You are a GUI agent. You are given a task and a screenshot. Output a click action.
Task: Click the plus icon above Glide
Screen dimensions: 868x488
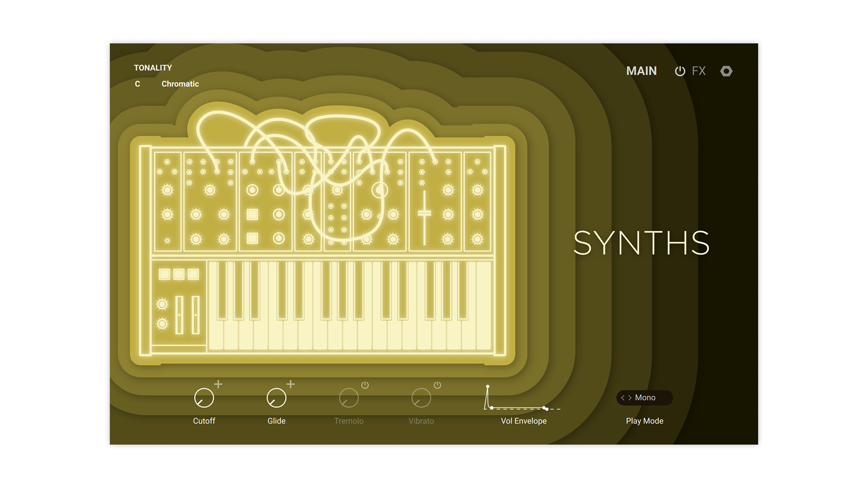(x=291, y=384)
